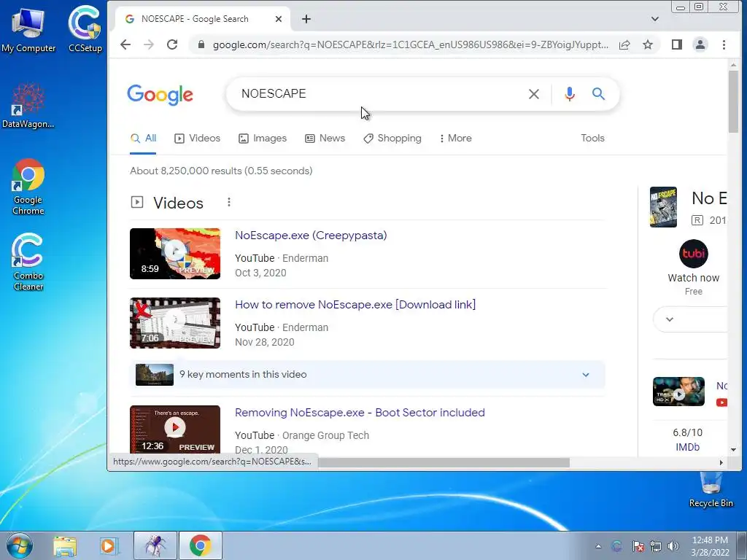Click the horizontal scrollbar thumb
This screenshot has width=747, height=560.
tap(444, 463)
